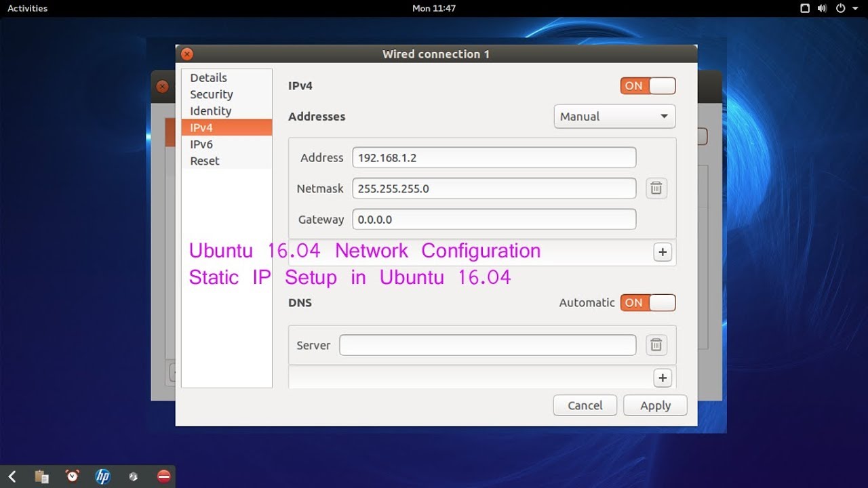
Task: Open the Addresses Manual method dropdown
Action: click(614, 116)
